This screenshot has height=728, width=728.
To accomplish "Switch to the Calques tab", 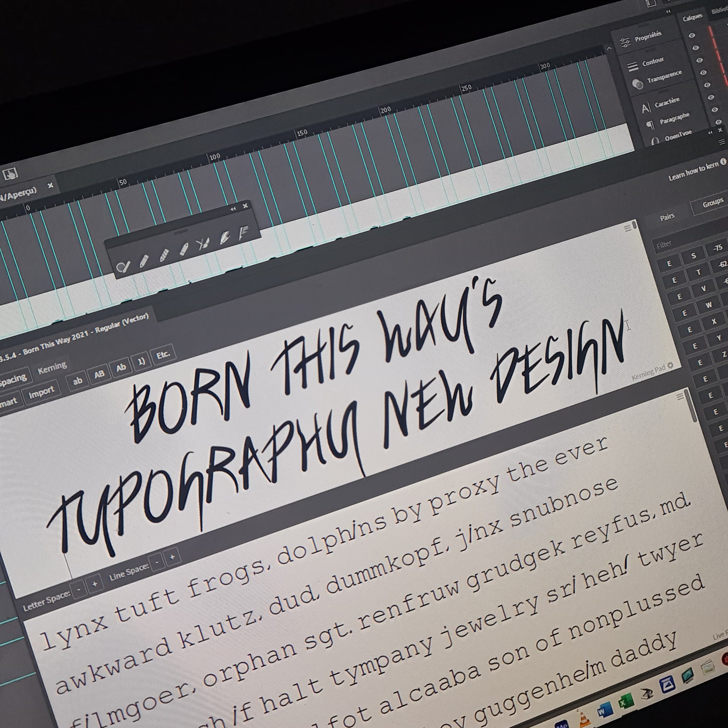I will pyautogui.click(x=692, y=17).
